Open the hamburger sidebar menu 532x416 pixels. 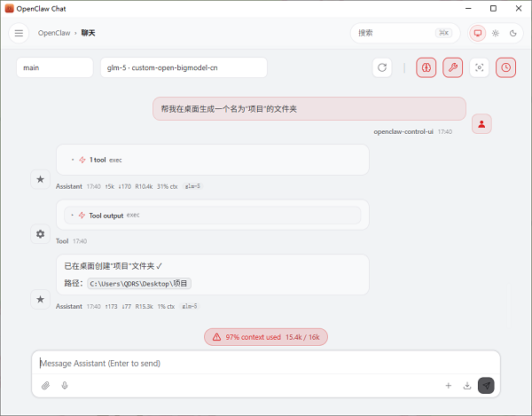[19, 33]
